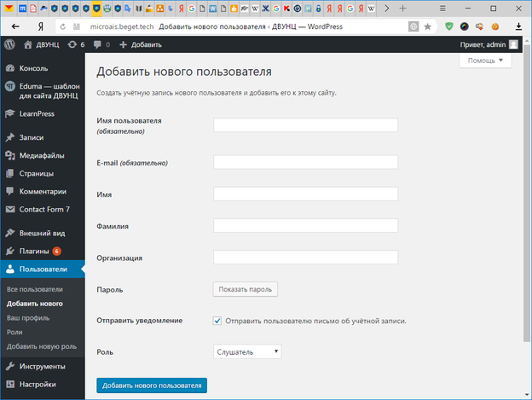Image resolution: width=532 pixels, height=400 pixels.
Task: Select Пользователи in sidebar
Action: [x=43, y=269]
